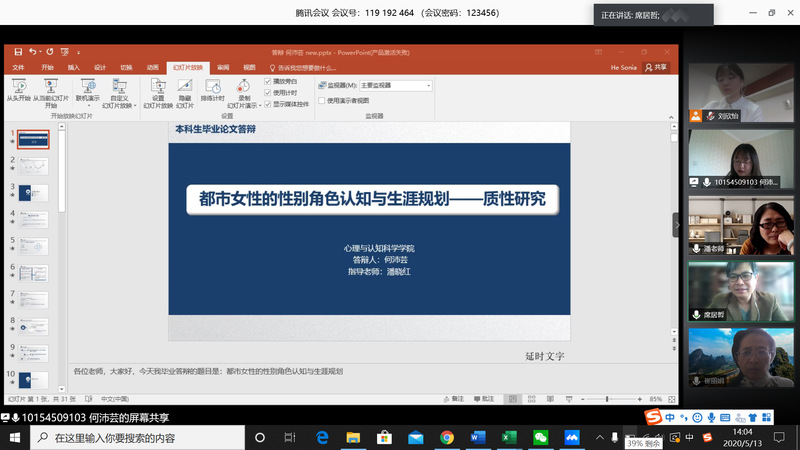
Task: Open the Excel icon in taskbar
Action: pyautogui.click(x=508, y=437)
